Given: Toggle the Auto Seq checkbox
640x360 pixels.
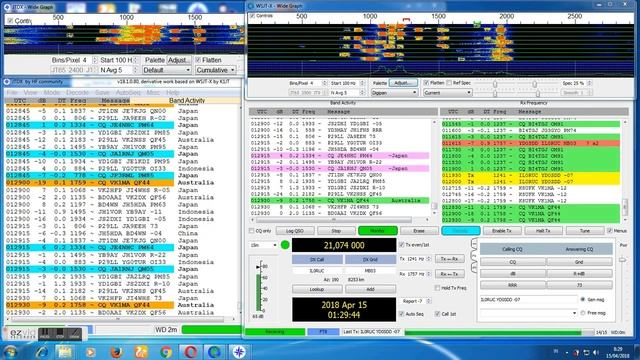Looking at the screenshot, I should click(402, 313).
